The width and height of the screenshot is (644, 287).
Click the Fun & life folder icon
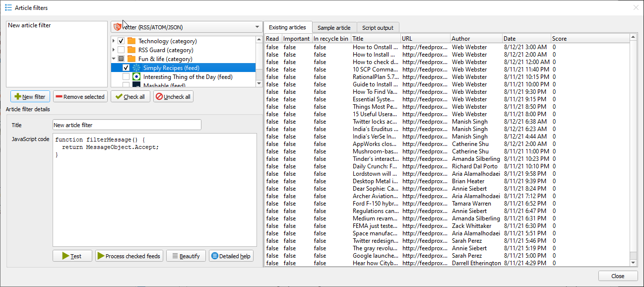(131, 59)
